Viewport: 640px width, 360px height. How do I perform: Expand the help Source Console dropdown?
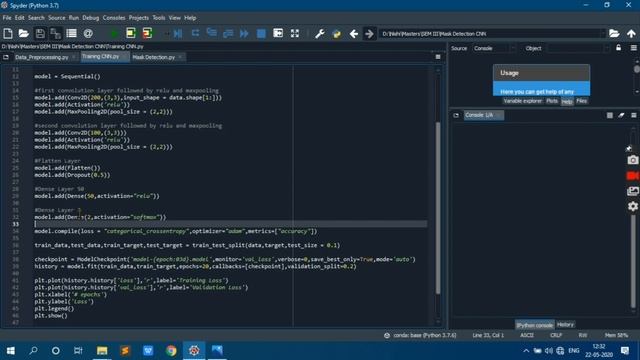point(494,48)
